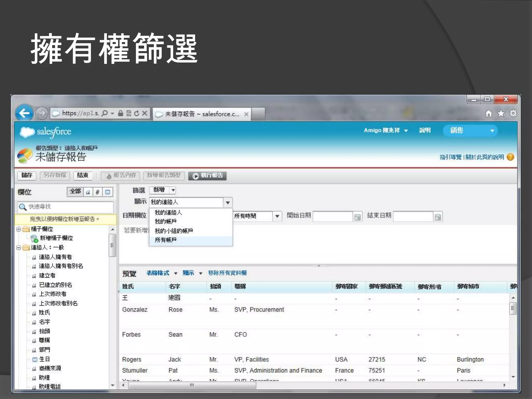The height and width of the screenshot is (399, 532).
Task: Choose 我的小組的帳戶 option
Action: (174, 231)
